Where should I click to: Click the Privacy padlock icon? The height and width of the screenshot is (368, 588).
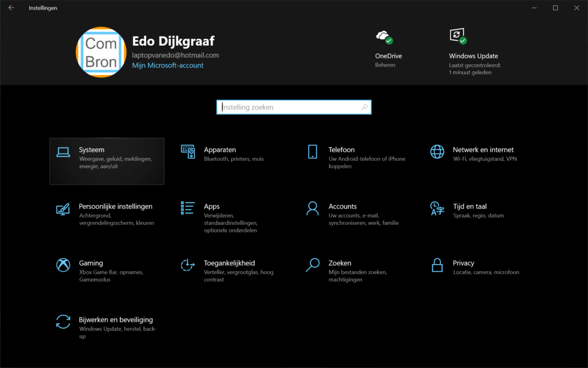(x=437, y=265)
